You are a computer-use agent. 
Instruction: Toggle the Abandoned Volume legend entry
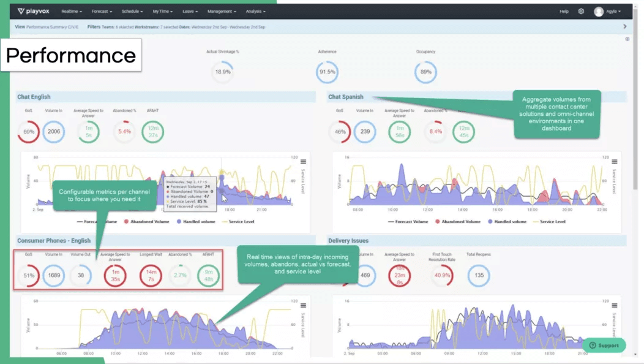(149, 221)
